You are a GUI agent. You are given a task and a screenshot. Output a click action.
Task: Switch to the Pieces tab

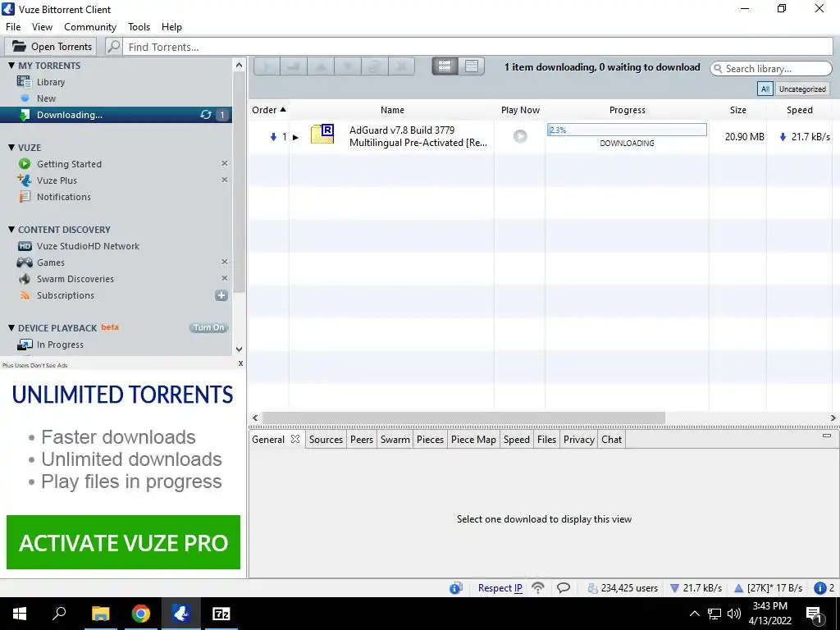(x=430, y=440)
